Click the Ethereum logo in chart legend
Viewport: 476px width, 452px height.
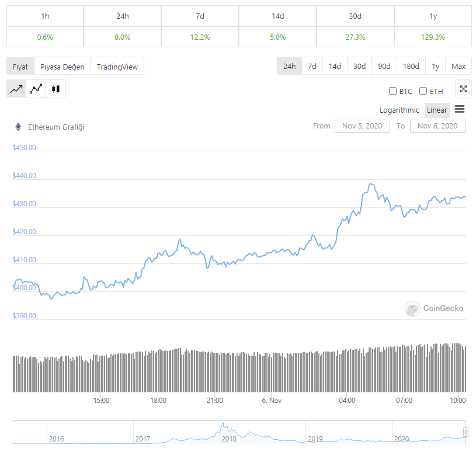[x=18, y=127]
